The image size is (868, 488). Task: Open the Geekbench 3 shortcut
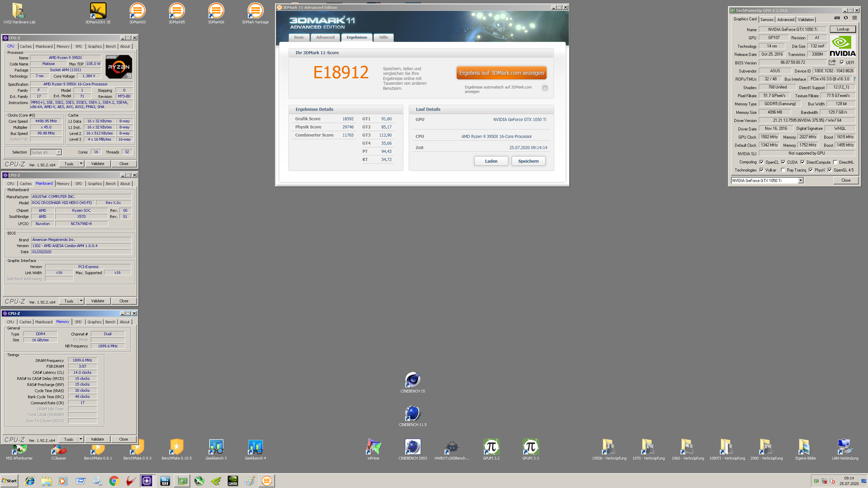[216, 449]
